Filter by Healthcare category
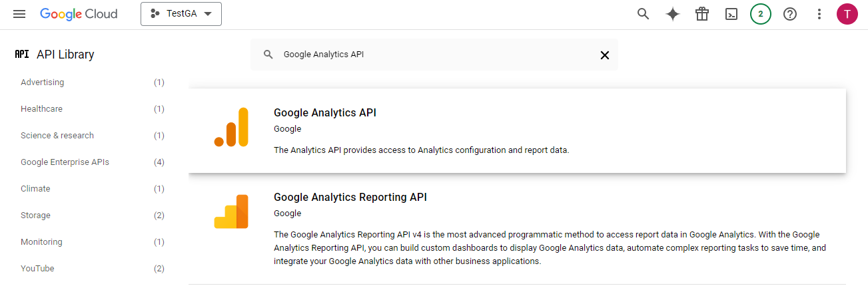The image size is (868, 288). pos(41,109)
